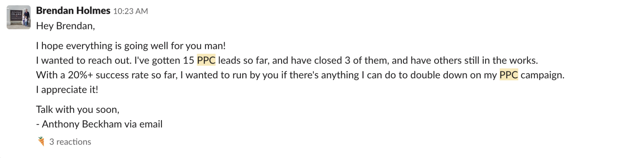Viewport: 644px width, 158px height.
Task: Click the "20%+" success rate text
Action: [80, 75]
